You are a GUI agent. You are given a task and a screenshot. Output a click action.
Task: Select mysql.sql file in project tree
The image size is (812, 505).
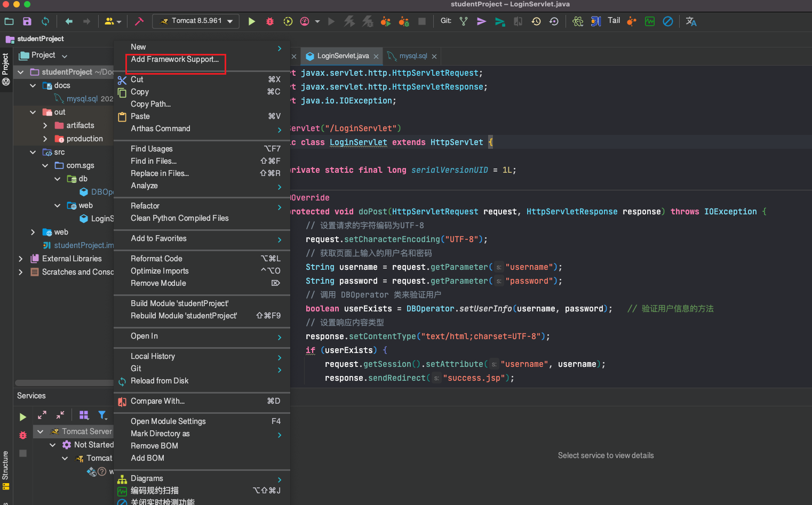pyautogui.click(x=82, y=99)
